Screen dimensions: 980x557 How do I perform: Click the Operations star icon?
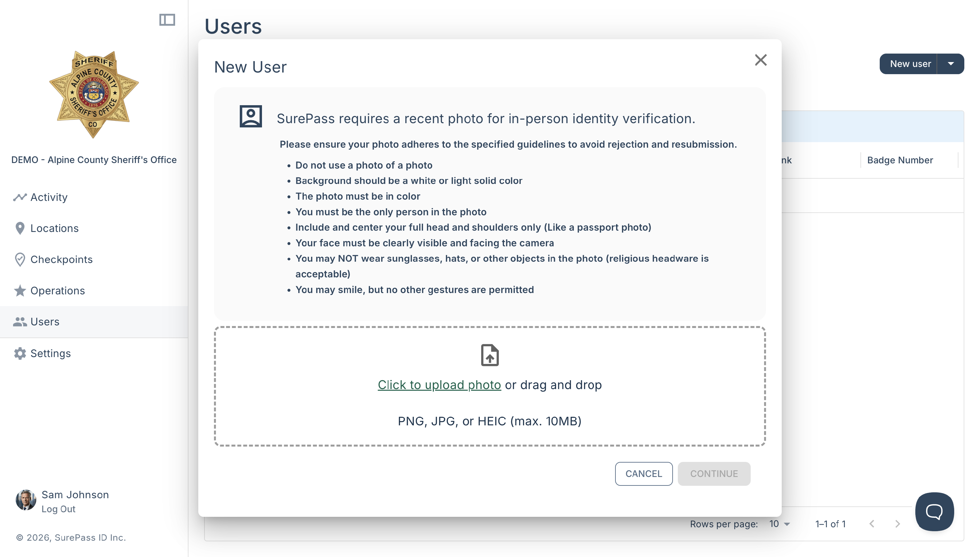click(x=20, y=291)
